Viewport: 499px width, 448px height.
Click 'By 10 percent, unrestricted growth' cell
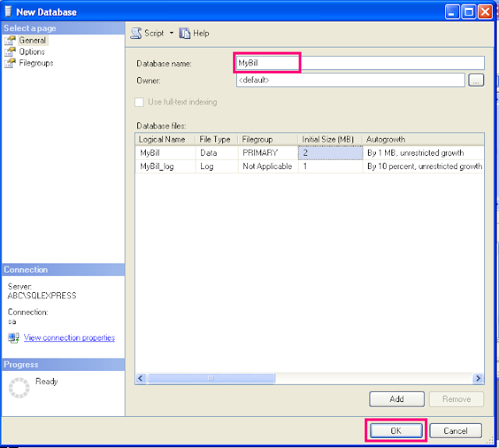point(423,166)
